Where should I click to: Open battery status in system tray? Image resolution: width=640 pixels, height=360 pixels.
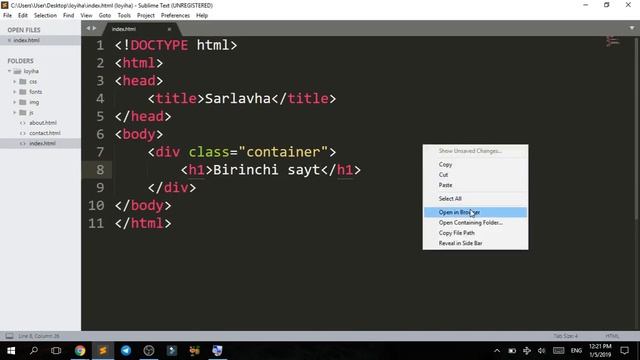coord(512,351)
